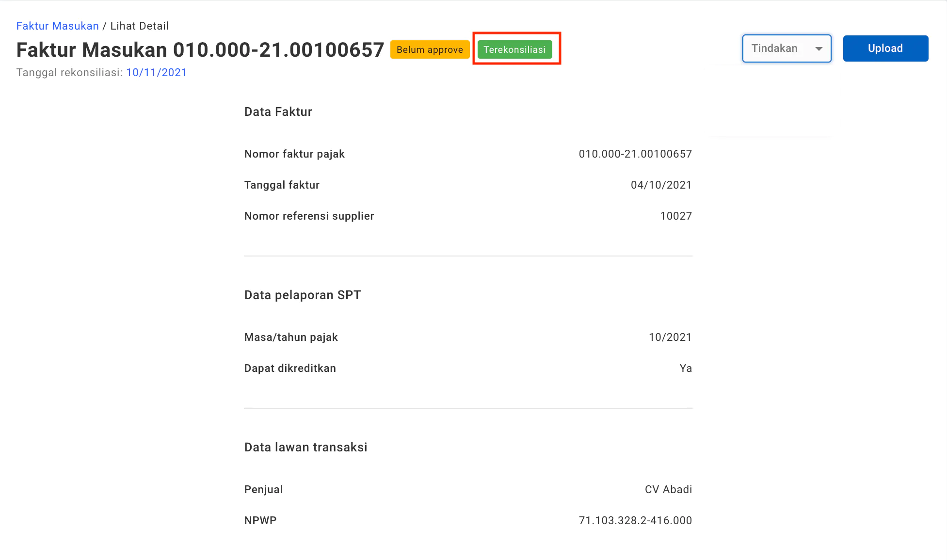Click the Masa/tahun pajak value 10/2021
The width and height of the screenshot is (947, 560).
(670, 337)
